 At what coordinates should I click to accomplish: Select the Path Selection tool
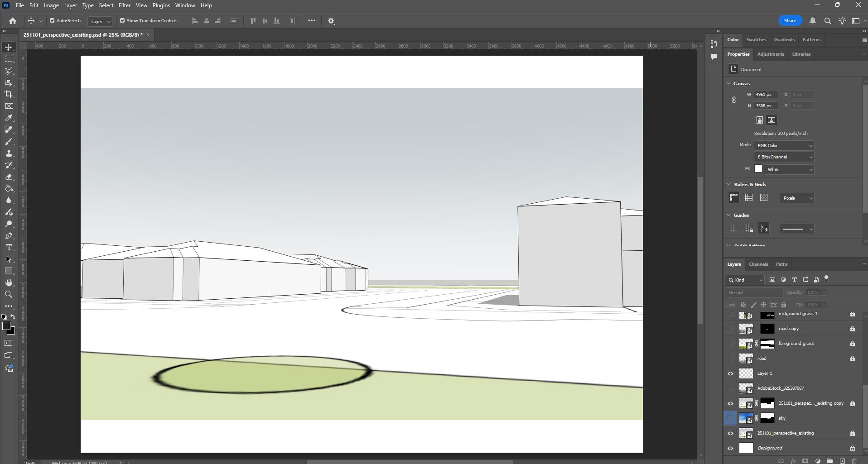click(9, 259)
